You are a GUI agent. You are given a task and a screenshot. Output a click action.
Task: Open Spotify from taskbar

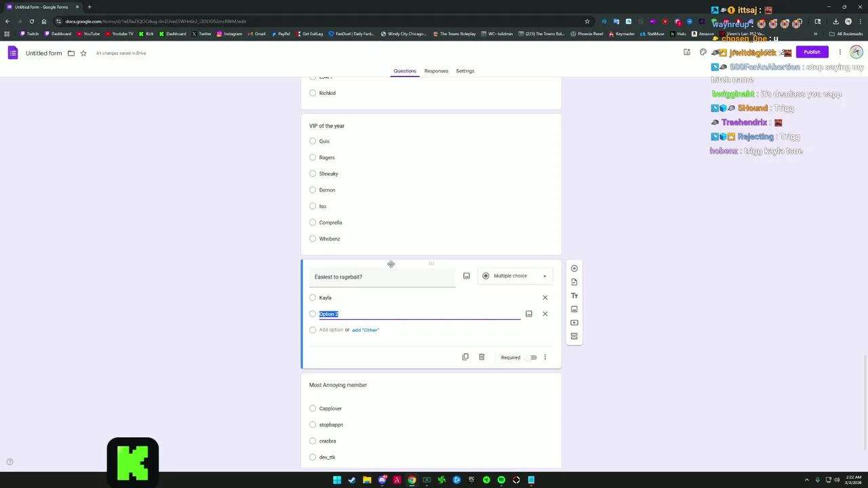(501, 480)
